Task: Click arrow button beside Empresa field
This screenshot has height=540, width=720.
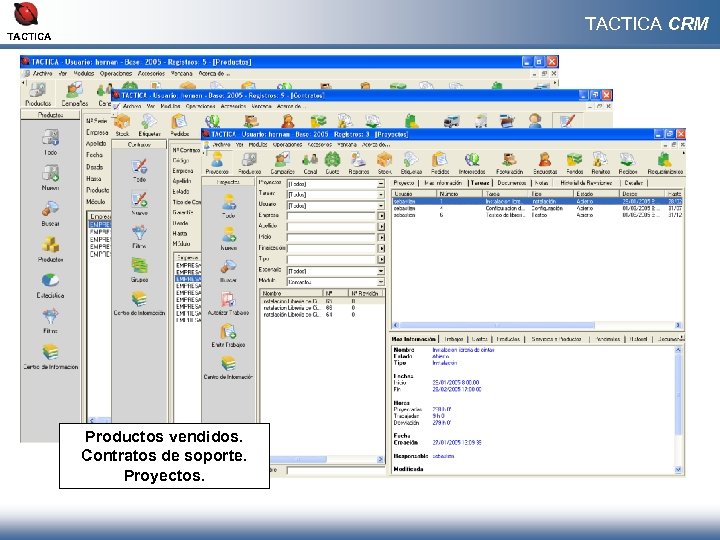Action: tap(381, 216)
